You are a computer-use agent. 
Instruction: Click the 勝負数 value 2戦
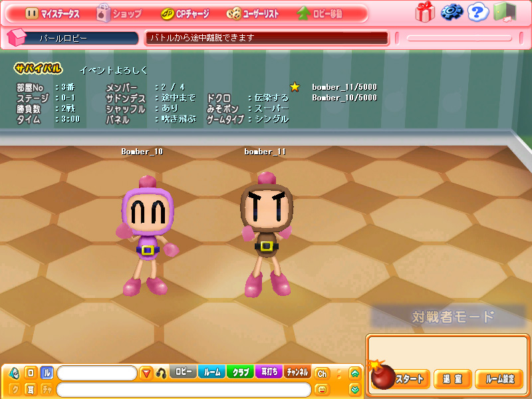click(x=68, y=108)
